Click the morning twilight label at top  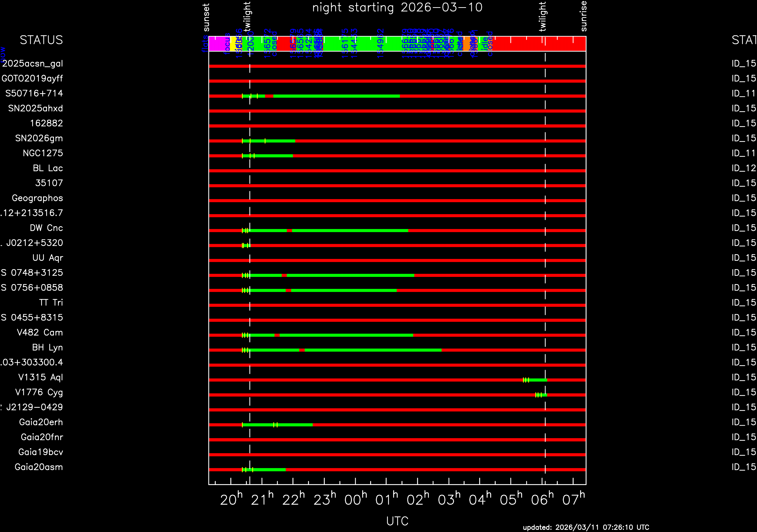pyautogui.click(x=542, y=17)
